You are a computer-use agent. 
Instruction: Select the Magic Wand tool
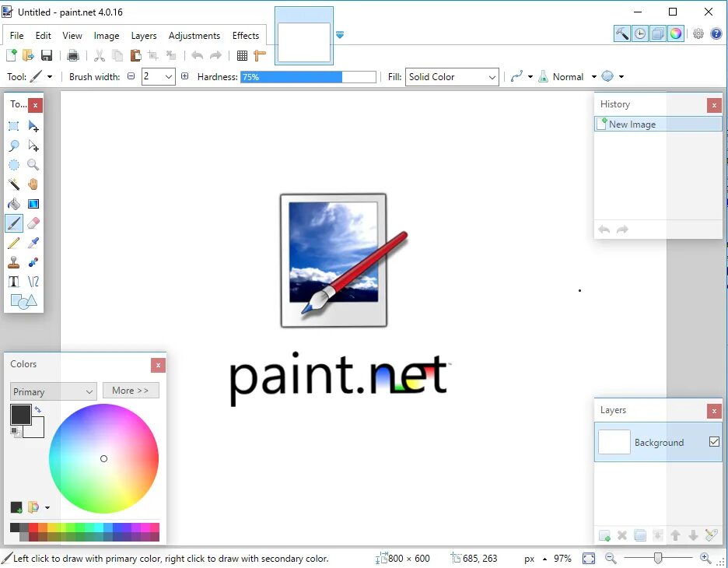(x=13, y=184)
